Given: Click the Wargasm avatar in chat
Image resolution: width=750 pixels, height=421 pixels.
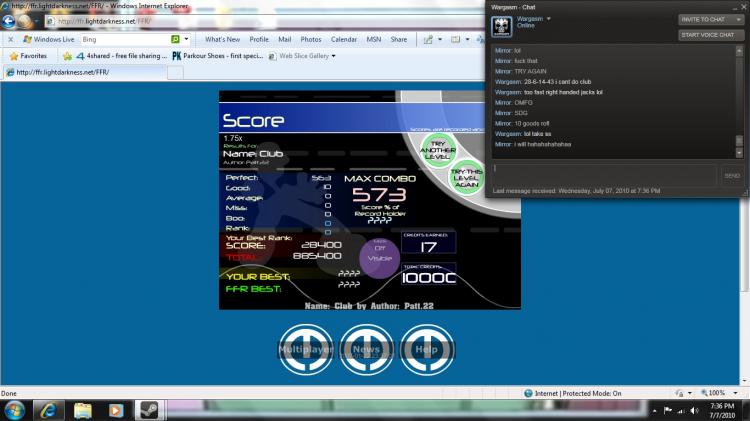Looking at the screenshot, I should [x=502, y=26].
